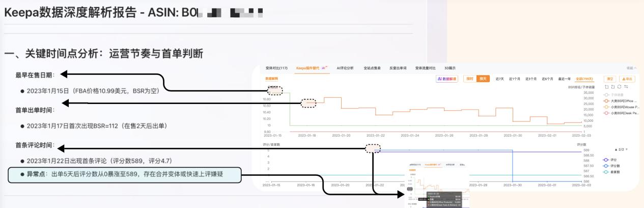Click the small tooltip chart thumbnail
644x208 pixels.
[x=438, y=185]
